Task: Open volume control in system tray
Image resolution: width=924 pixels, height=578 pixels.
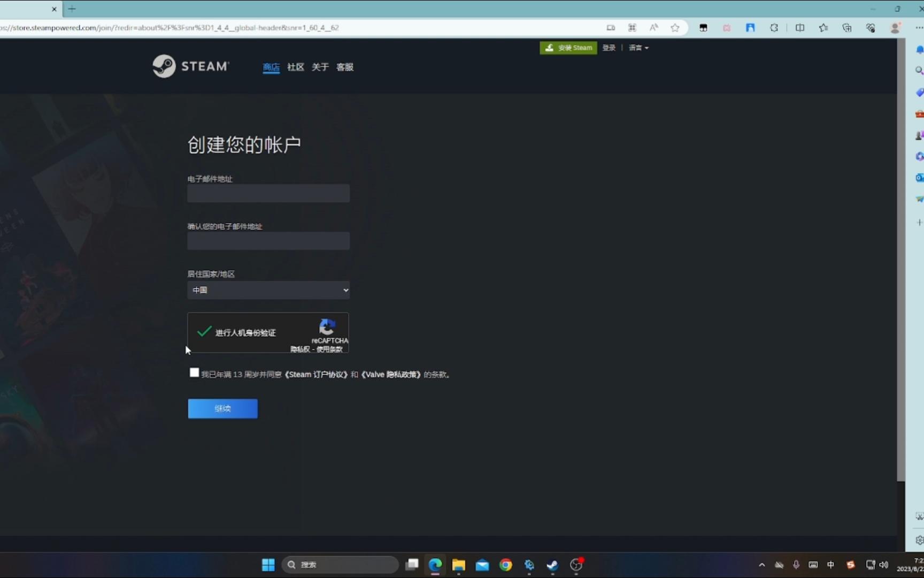Action: 884,565
